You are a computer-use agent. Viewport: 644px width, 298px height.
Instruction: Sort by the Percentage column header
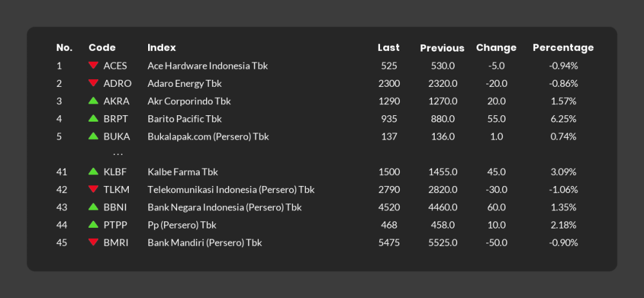[x=563, y=48]
